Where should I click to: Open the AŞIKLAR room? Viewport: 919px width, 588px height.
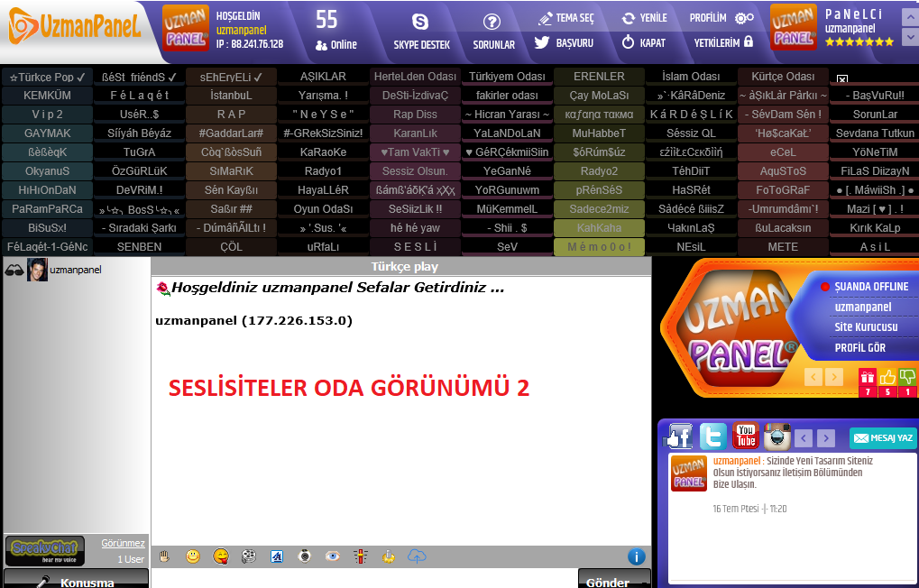(x=323, y=77)
